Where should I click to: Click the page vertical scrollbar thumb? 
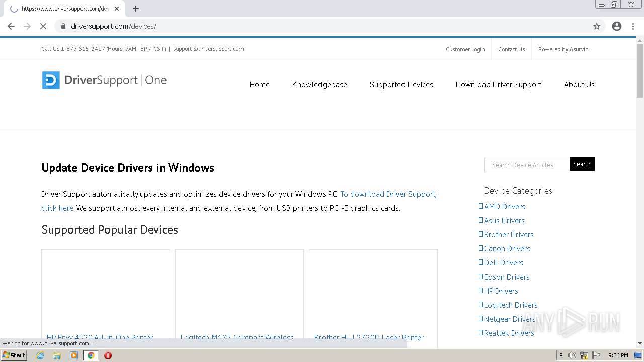click(x=640, y=70)
